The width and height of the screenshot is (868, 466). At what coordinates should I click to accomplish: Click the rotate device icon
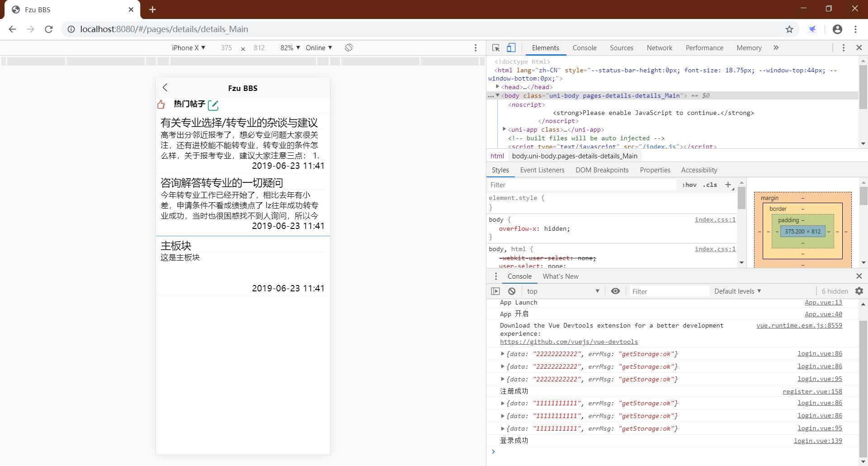click(x=349, y=48)
